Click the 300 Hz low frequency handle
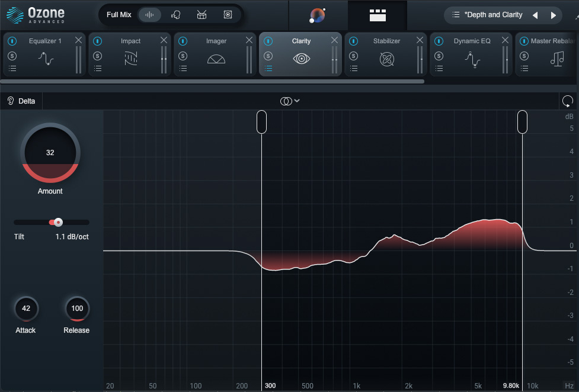This screenshot has width=579, height=392. (261, 122)
